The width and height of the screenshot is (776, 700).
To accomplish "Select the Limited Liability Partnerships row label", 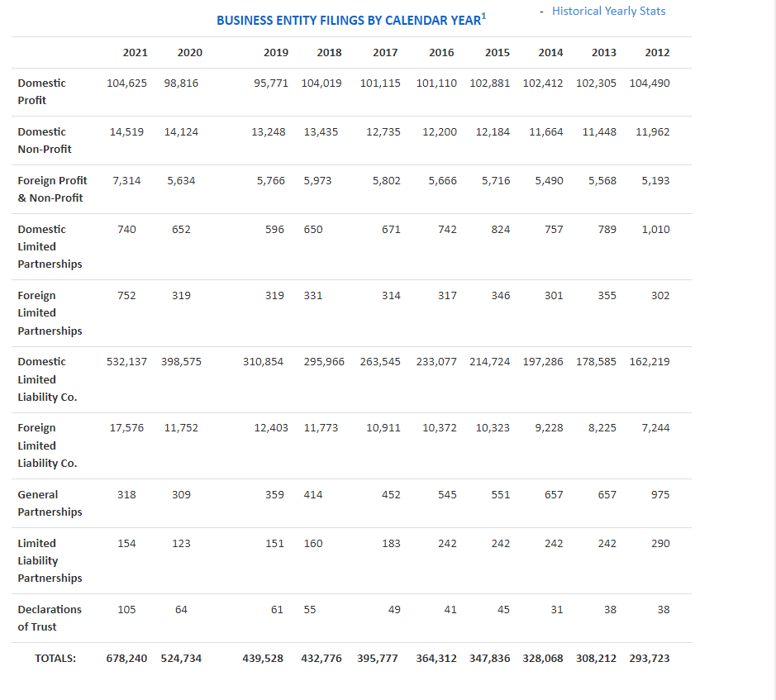I will pyautogui.click(x=50, y=560).
